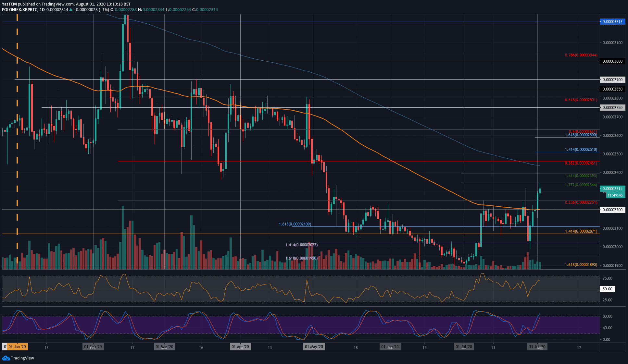Click the 01 Jan '20 date marker

[x=17, y=347]
